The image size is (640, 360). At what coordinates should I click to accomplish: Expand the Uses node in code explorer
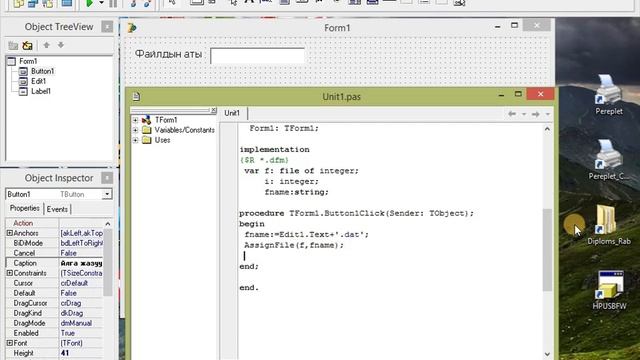coord(135,140)
